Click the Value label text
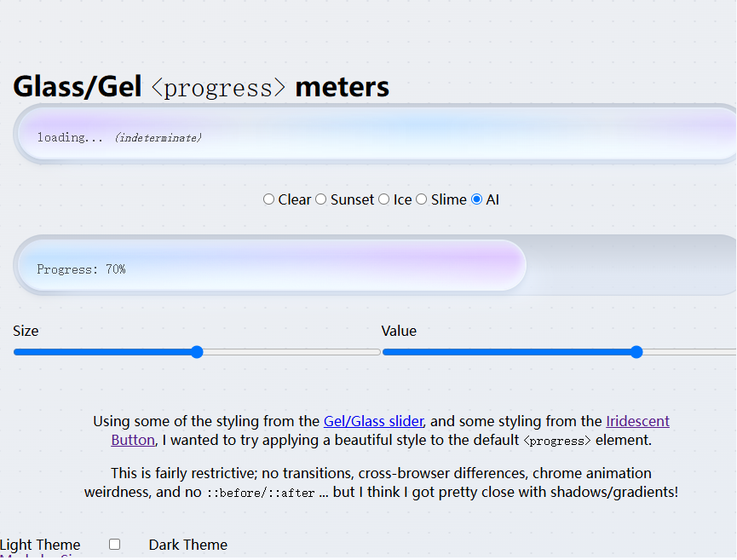 pyautogui.click(x=399, y=331)
